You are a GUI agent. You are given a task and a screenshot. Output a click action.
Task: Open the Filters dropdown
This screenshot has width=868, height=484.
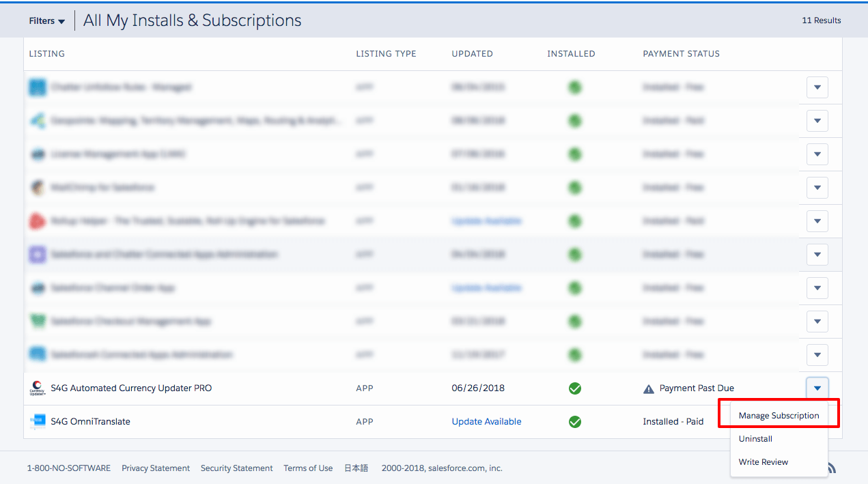click(46, 21)
